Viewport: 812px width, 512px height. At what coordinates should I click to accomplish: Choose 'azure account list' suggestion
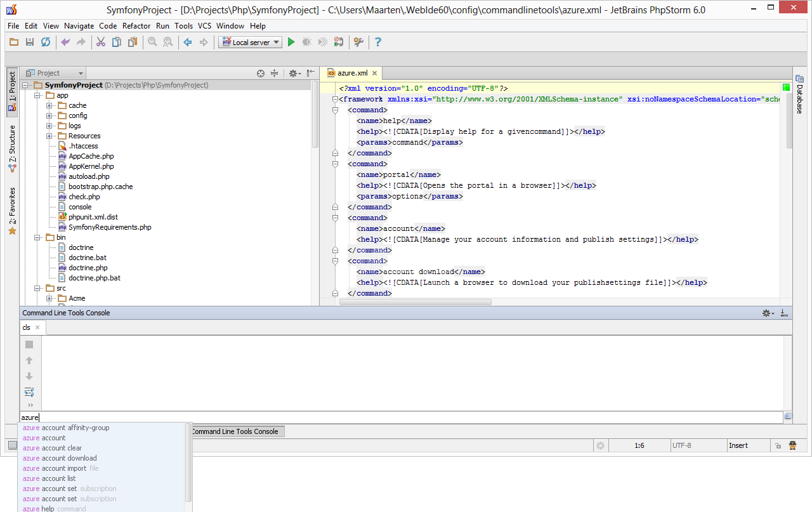coord(102,478)
